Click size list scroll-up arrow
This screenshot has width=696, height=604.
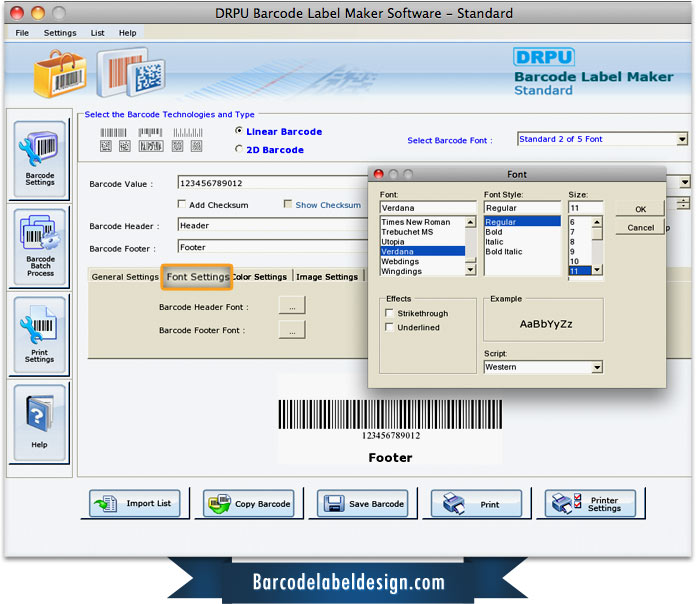[597, 221]
